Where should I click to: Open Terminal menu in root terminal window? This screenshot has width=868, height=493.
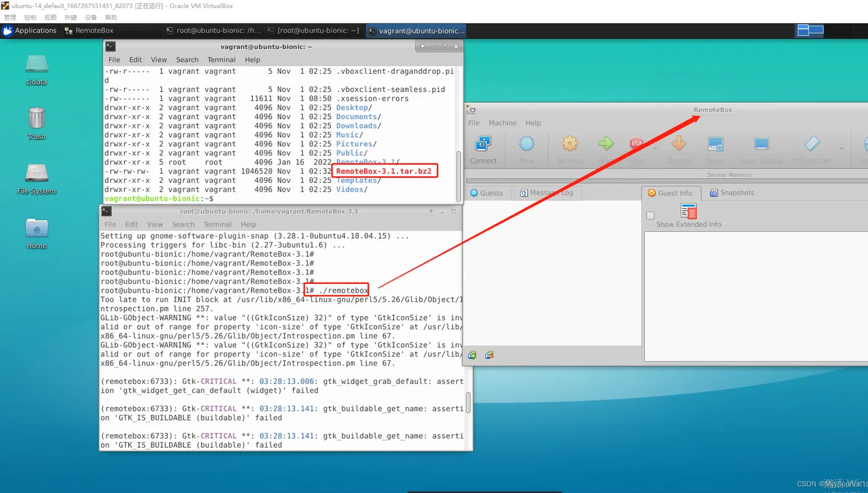pyautogui.click(x=217, y=224)
